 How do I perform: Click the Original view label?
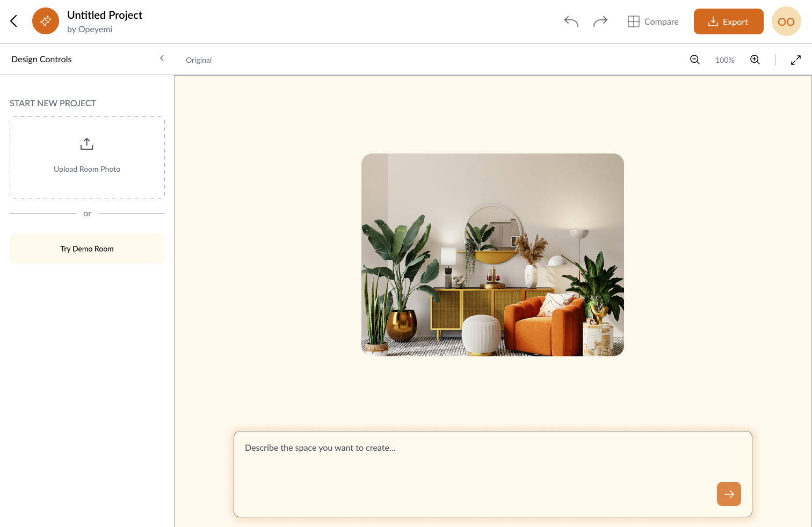pos(199,60)
